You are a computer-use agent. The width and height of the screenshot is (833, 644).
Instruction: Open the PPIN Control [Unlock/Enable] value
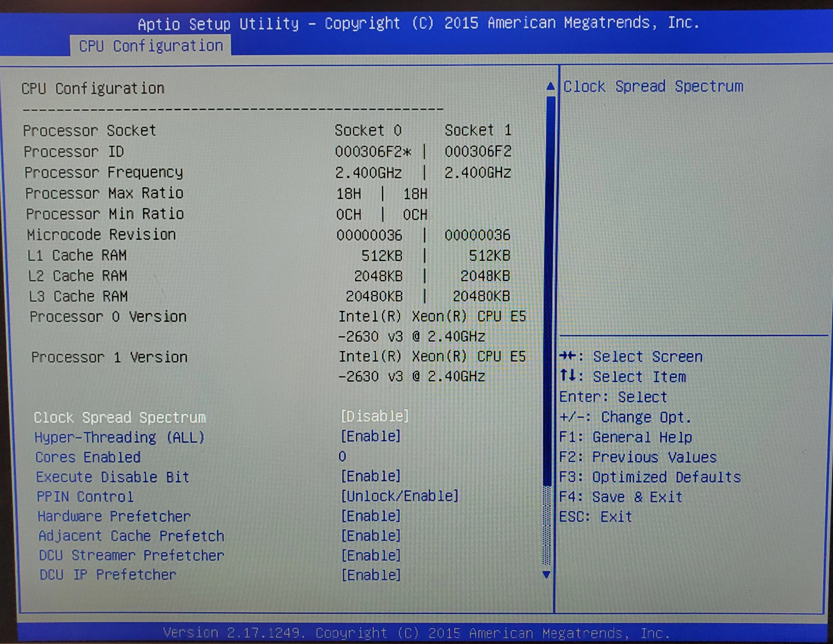pos(400,496)
